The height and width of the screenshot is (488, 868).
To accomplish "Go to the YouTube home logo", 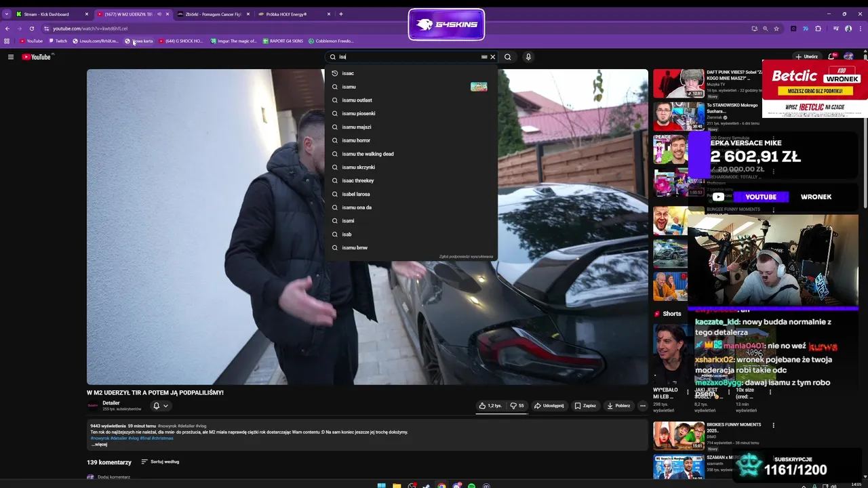I will pos(37,57).
